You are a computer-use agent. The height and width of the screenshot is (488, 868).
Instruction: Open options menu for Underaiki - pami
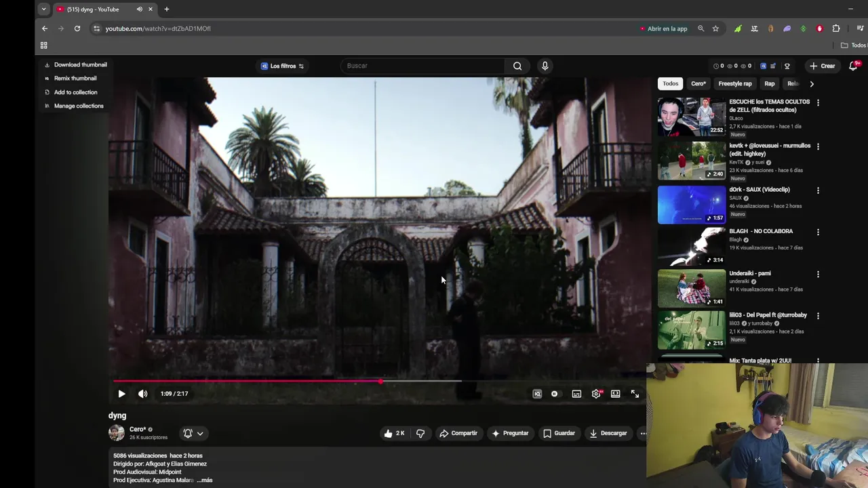point(818,274)
